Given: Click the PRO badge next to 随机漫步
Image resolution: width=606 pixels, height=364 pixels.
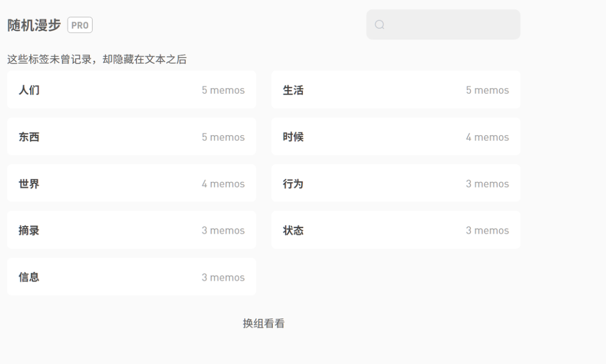Looking at the screenshot, I should 80,25.
